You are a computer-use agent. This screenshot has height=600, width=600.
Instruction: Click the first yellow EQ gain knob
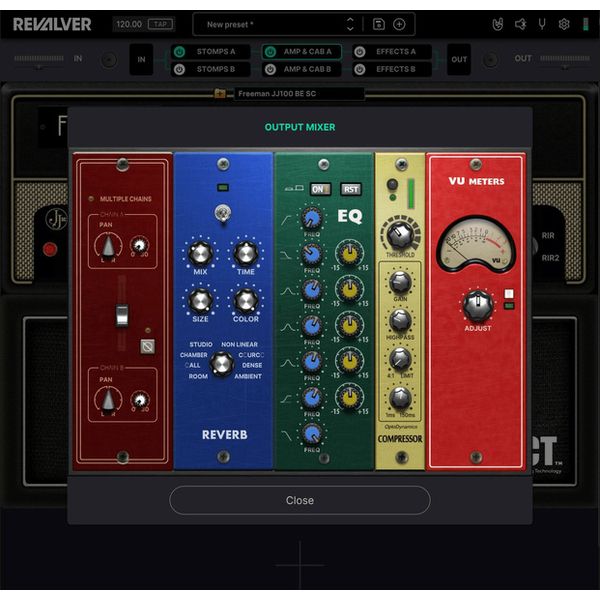349,253
